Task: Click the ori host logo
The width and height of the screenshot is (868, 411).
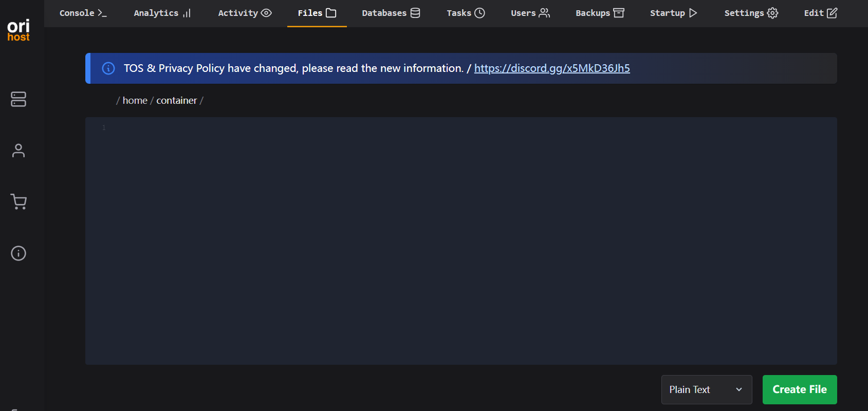Action: click(x=19, y=30)
